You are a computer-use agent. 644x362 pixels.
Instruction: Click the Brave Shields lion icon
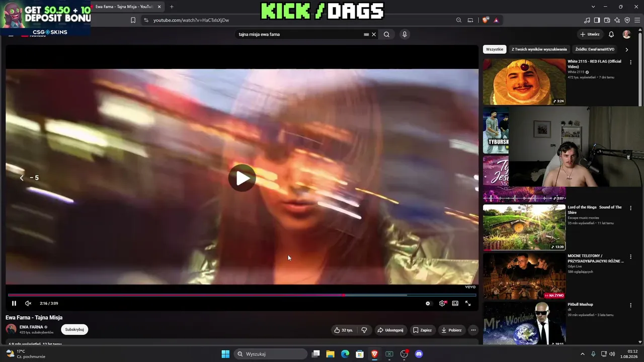(x=485, y=20)
